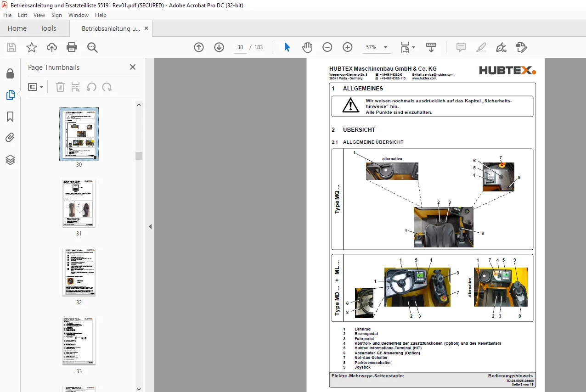Select the Highlight text pen tool
The height and width of the screenshot is (392, 586).
point(481,47)
